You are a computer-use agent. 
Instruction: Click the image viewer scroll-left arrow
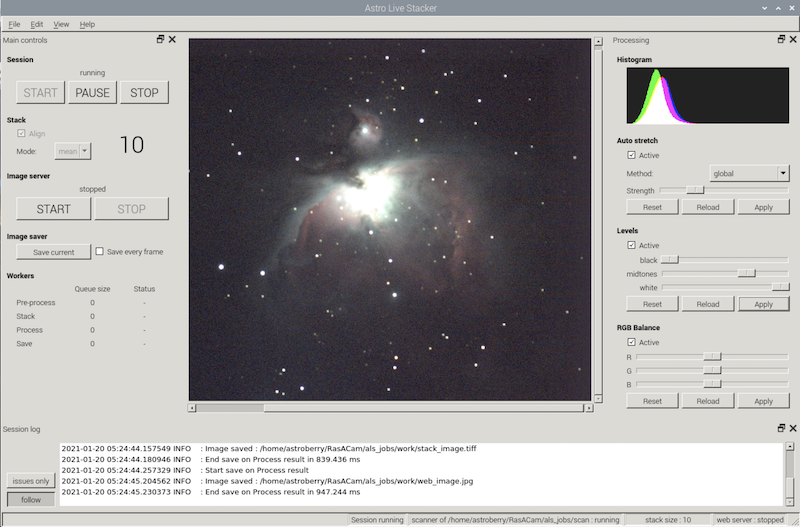click(193, 408)
